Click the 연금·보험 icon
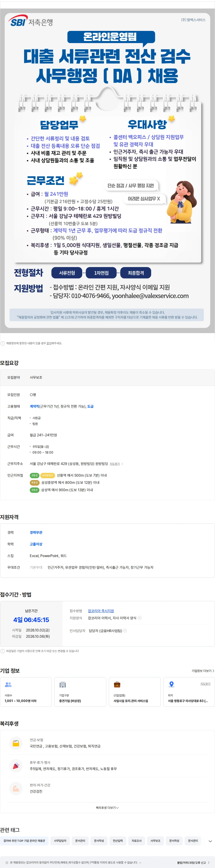This screenshot has width=215, height=868. point(16,744)
